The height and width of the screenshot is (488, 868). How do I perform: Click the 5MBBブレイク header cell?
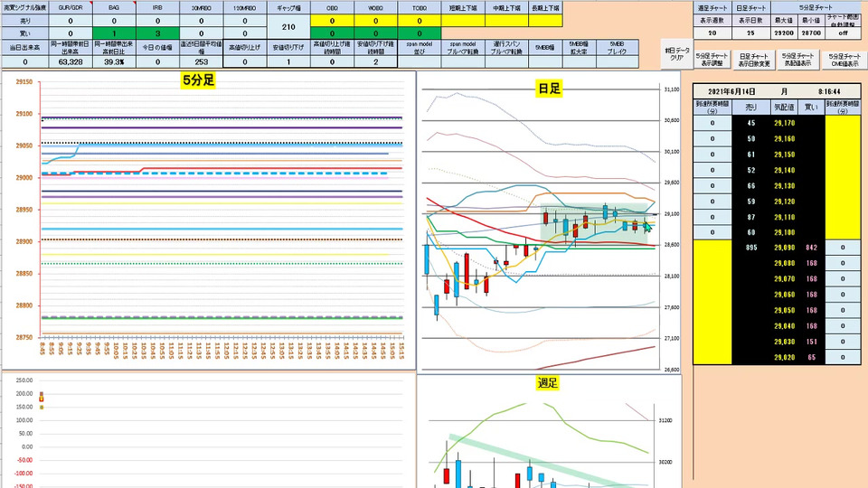point(617,48)
